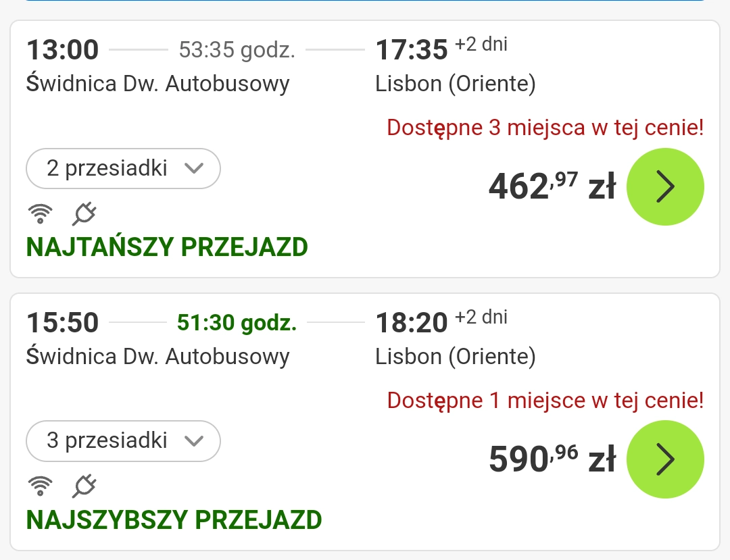
Task: Tap the 13:00 departure time
Action: pos(62,50)
